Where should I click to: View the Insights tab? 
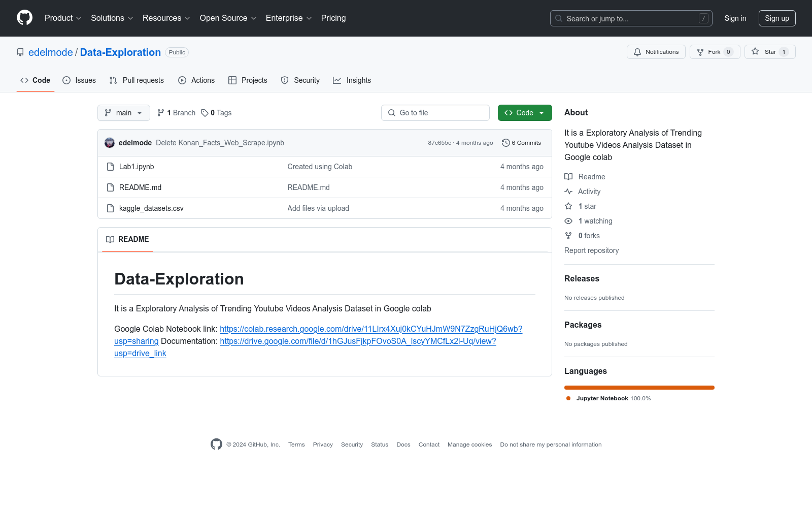352,80
